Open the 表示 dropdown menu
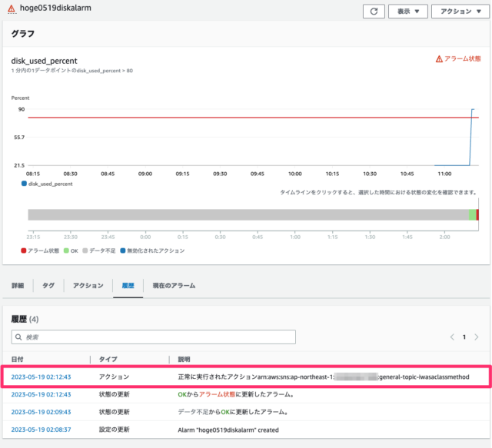This screenshot has width=492, height=448. coord(407,12)
